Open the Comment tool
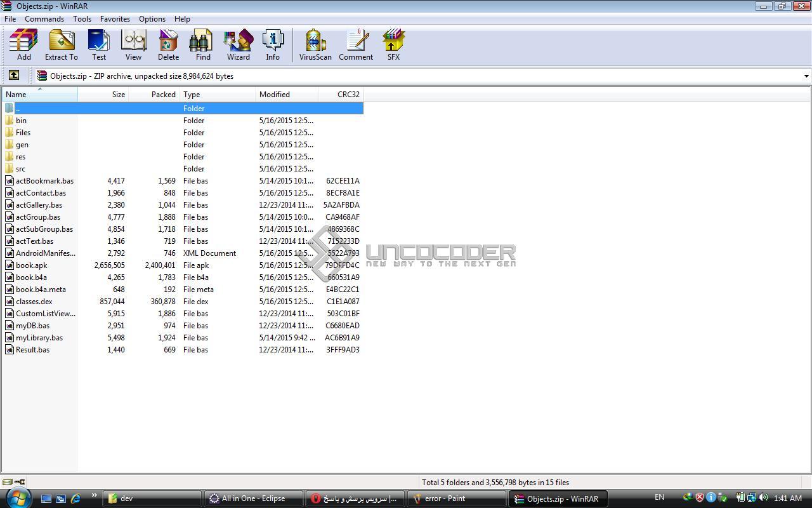 (x=356, y=44)
